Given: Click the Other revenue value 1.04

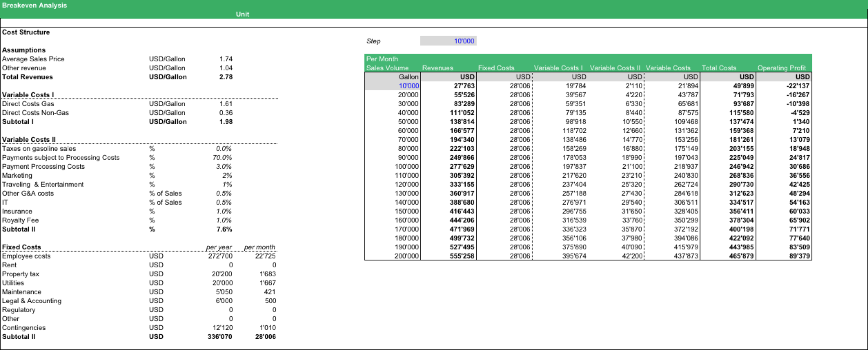Looking at the screenshot, I should point(226,68).
